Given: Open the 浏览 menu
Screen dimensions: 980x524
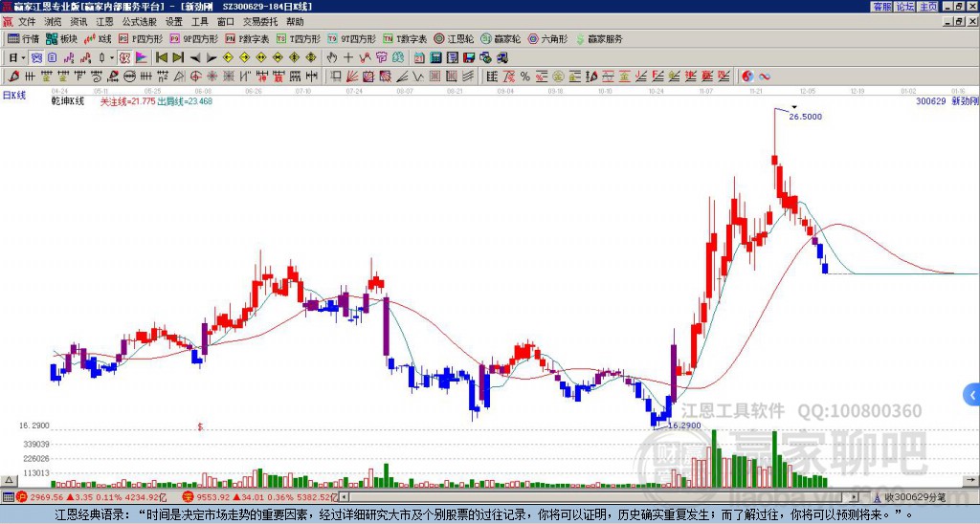Looking at the screenshot, I should (x=53, y=22).
